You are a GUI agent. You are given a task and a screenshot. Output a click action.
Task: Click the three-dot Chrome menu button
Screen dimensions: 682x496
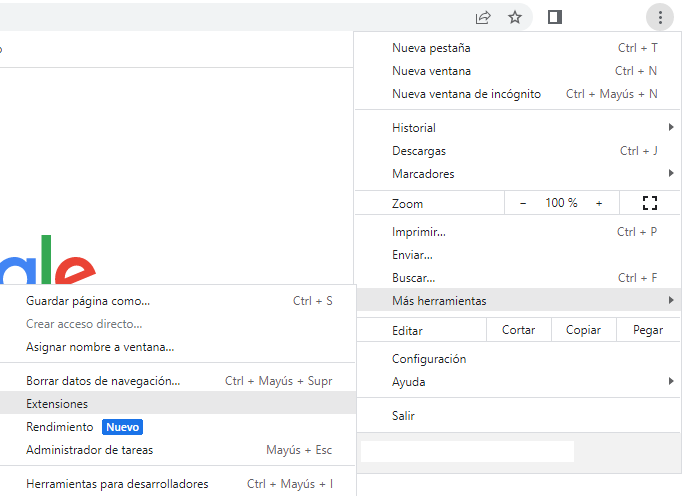point(660,17)
